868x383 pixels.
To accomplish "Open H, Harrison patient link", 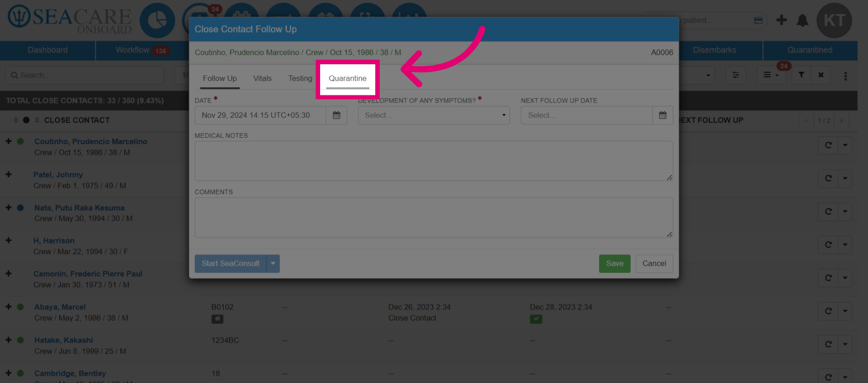I will 54,241.
